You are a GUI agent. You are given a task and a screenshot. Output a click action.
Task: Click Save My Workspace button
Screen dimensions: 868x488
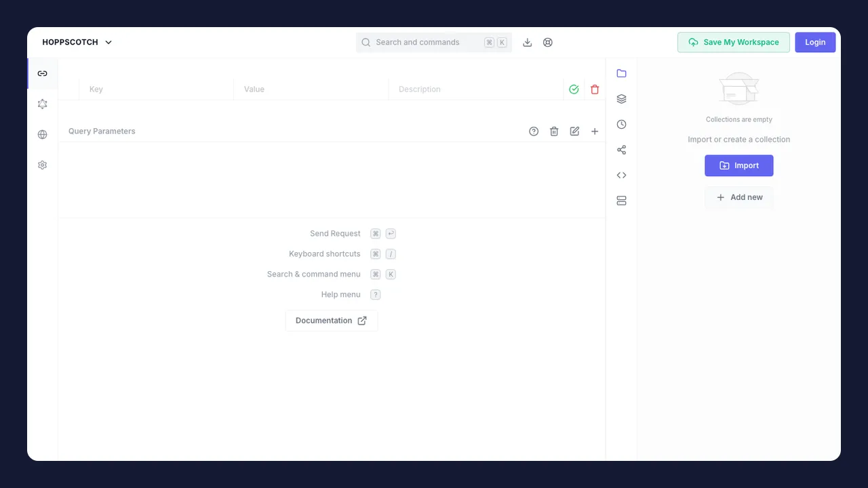pos(734,42)
